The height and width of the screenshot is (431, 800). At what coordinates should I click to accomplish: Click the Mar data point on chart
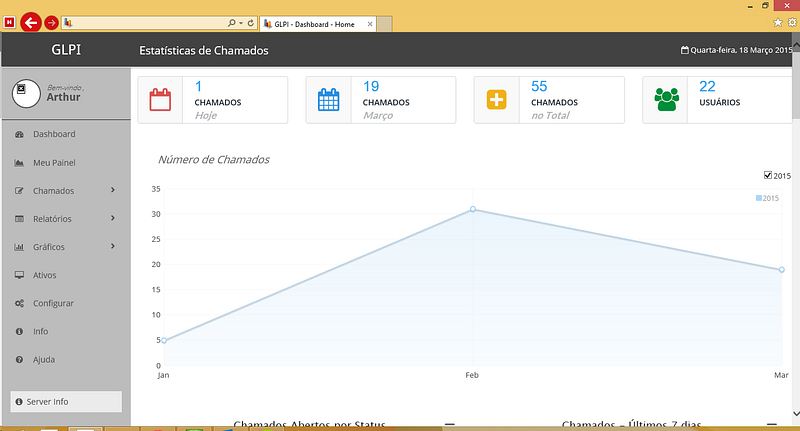click(x=782, y=270)
